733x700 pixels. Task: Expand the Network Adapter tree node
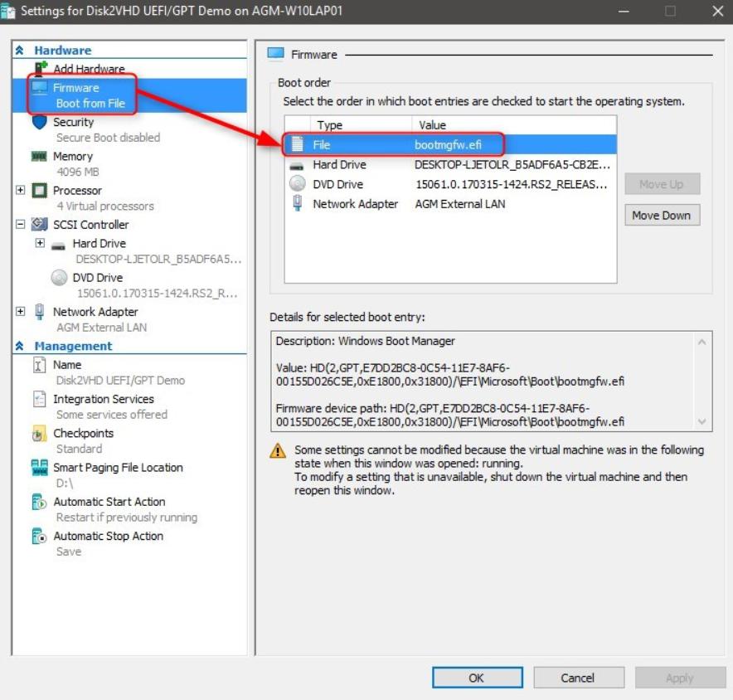[20, 311]
